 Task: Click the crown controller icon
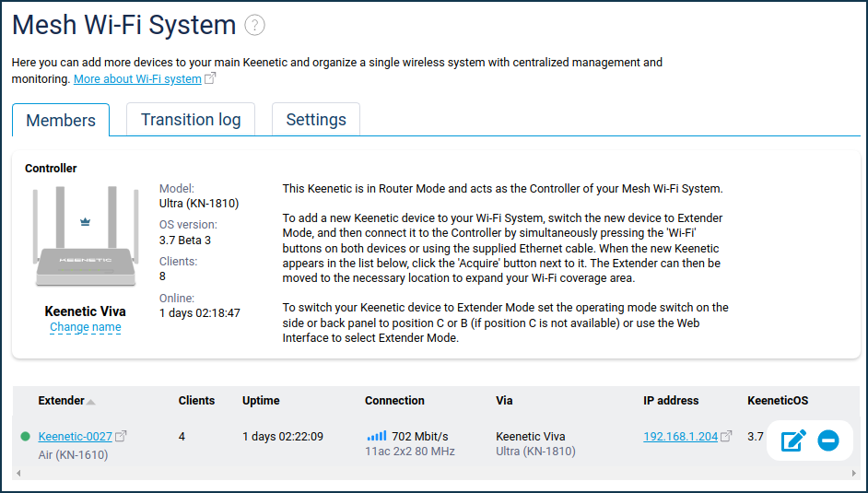coord(85,222)
